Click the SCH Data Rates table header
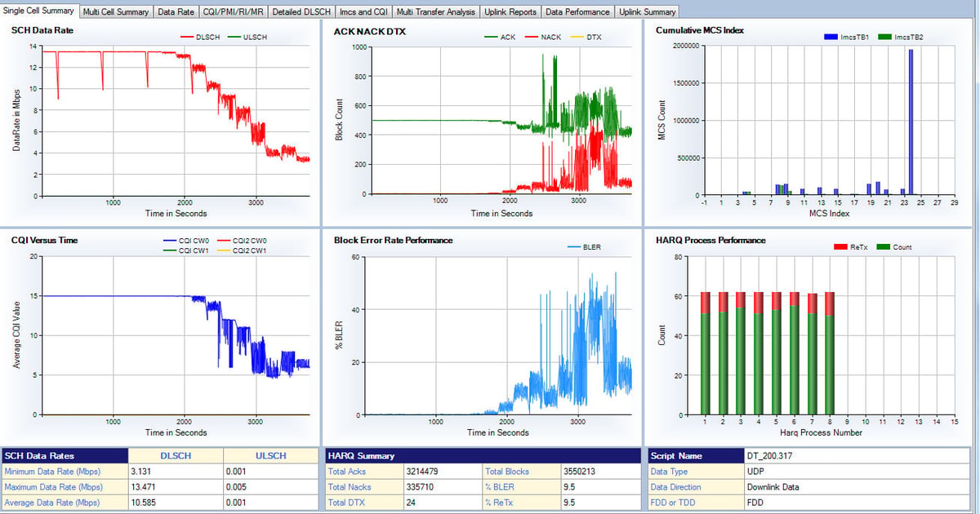This screenshot has width=980, height=514. [x=64, y=456]
